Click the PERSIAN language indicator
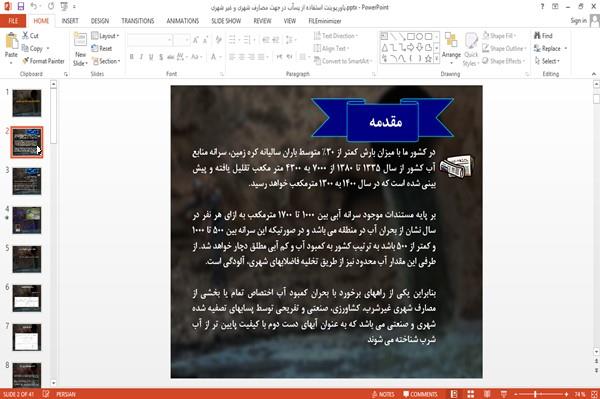This screenshot has height=399, width=600. (x=66, y=394)
